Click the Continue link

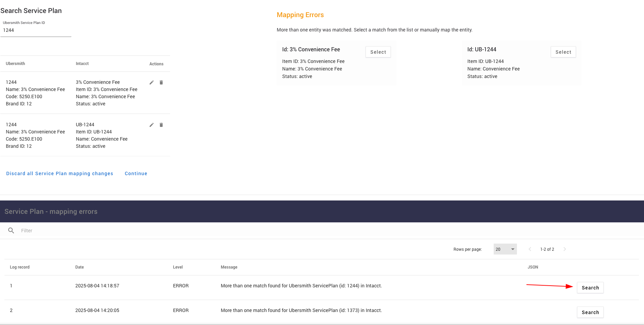point(136,173)
